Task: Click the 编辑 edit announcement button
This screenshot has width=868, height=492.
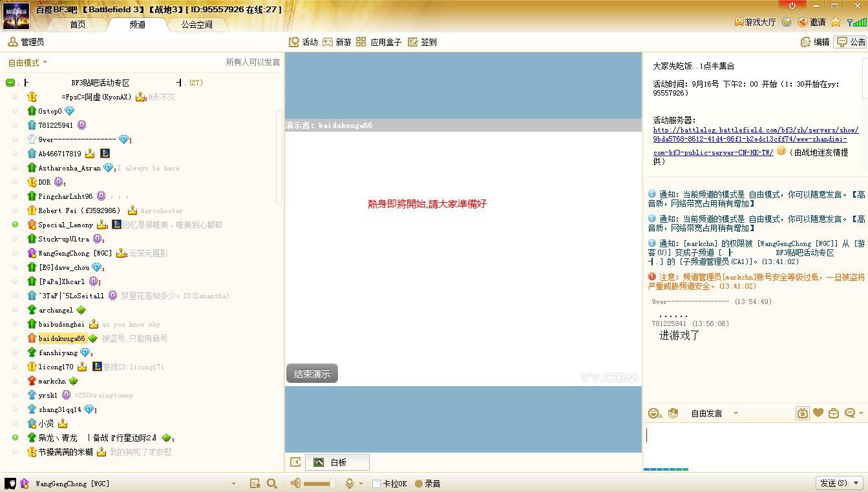Action: (814, 42)
